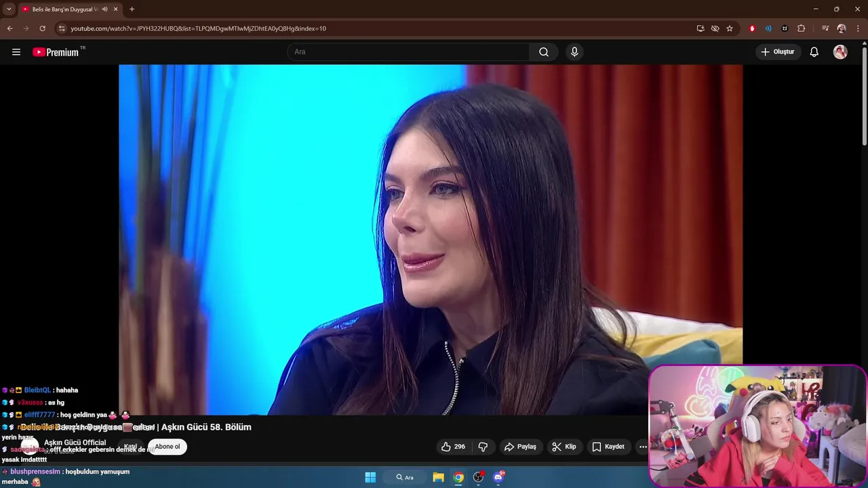Open the Extensions puzzle menu
Screen dimensions: 868x488
coord(802,28)
